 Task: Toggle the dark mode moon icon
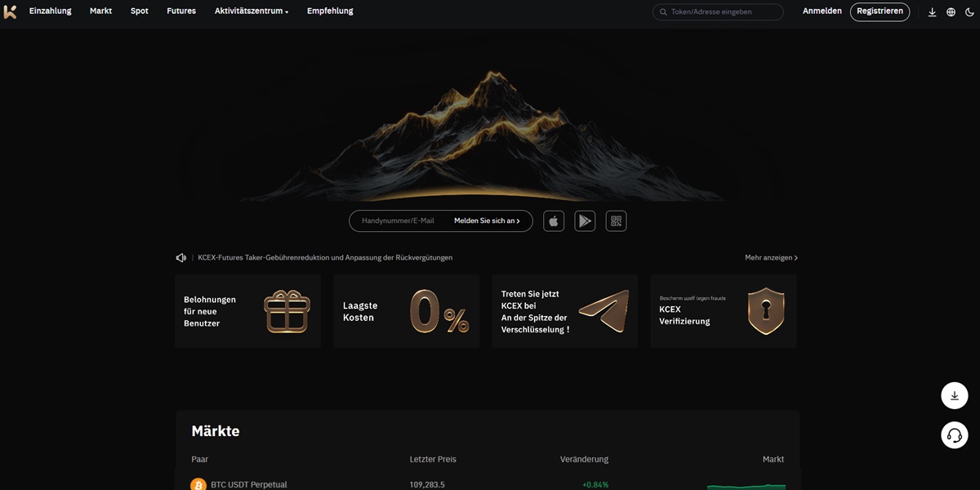(969, 12)
